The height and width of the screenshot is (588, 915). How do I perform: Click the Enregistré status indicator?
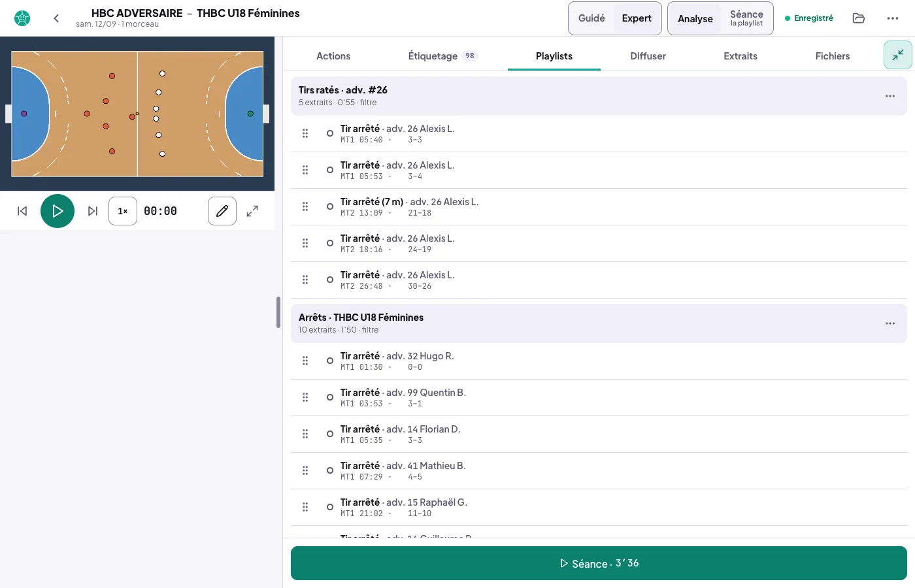(x=809, y=18)
